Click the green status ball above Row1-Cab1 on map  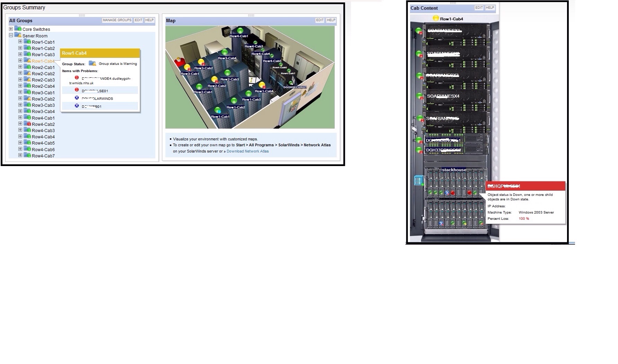tap(217, 110)
